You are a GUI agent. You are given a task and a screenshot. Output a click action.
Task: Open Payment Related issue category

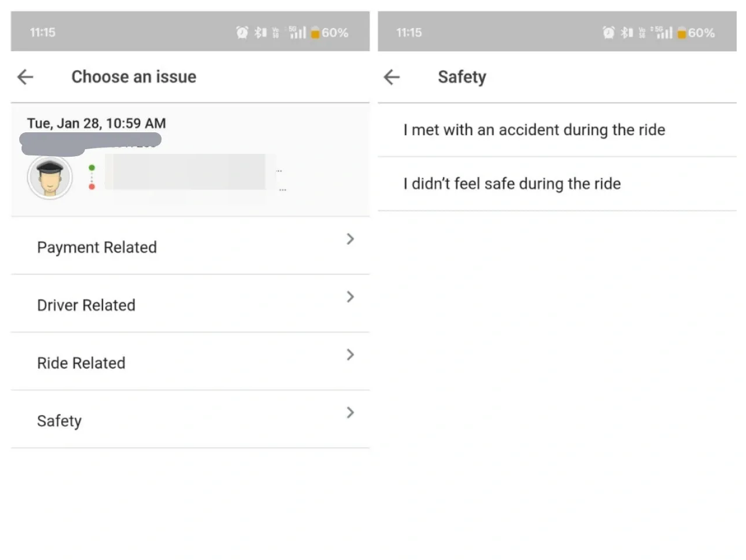pyautogui.click(x=97, y=247)
